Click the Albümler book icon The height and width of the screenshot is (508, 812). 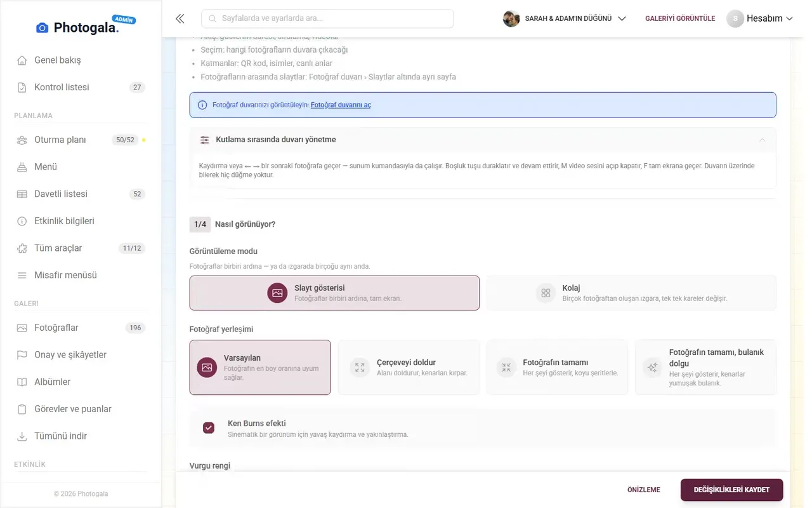click(x=22, y=382)
